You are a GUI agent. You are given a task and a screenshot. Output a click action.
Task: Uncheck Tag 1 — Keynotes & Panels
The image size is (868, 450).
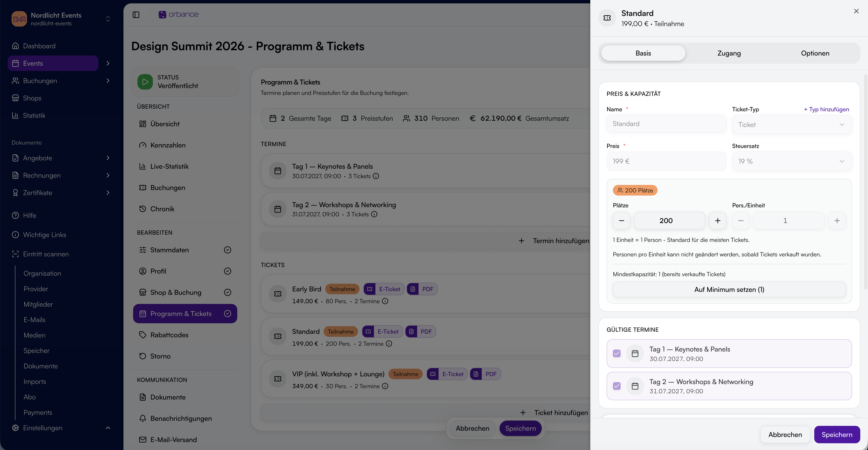pos(617,353)
